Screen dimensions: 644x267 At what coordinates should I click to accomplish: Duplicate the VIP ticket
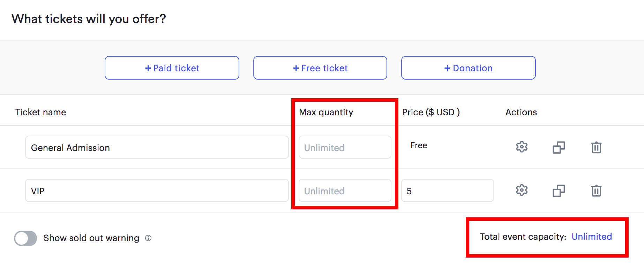(559, 191)
